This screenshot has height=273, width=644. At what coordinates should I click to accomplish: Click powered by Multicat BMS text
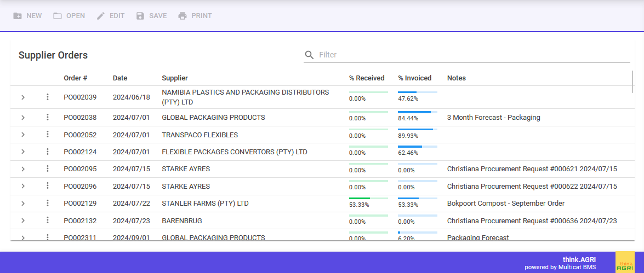[x=560, y=267]
